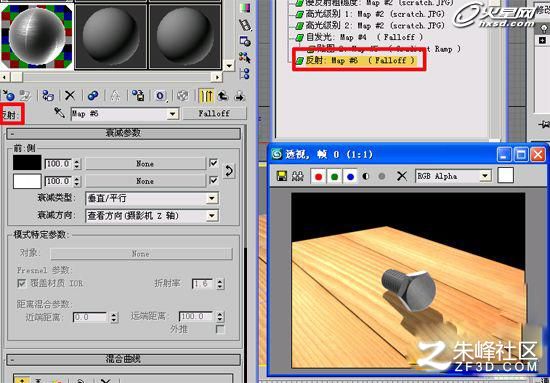Click the Get Material icon
The image size is (550, 383).
[x=8, y=95]
